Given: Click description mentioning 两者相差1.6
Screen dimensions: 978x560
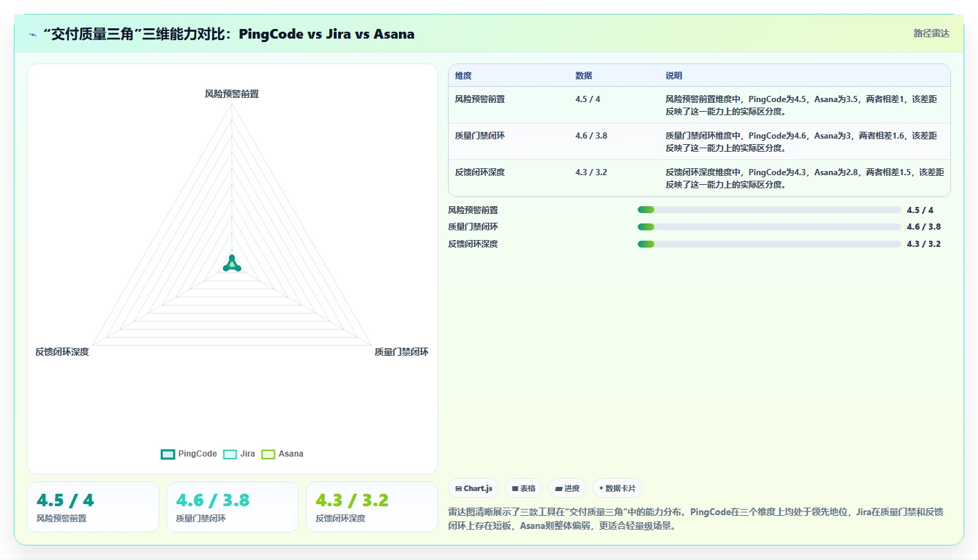Looking at the screenshot, I should [804, 141].
